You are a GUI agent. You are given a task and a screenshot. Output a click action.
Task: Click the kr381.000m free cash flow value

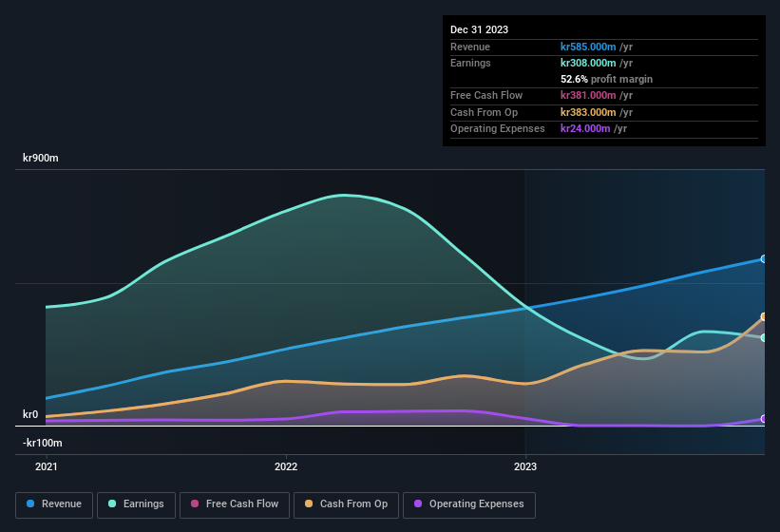click(588, 95)
